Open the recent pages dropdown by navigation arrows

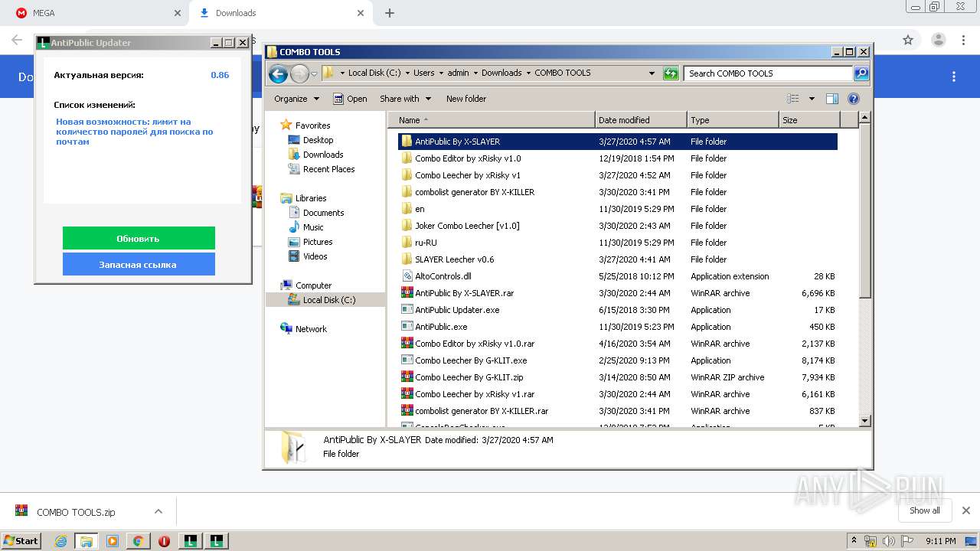[x=314, y=74]
